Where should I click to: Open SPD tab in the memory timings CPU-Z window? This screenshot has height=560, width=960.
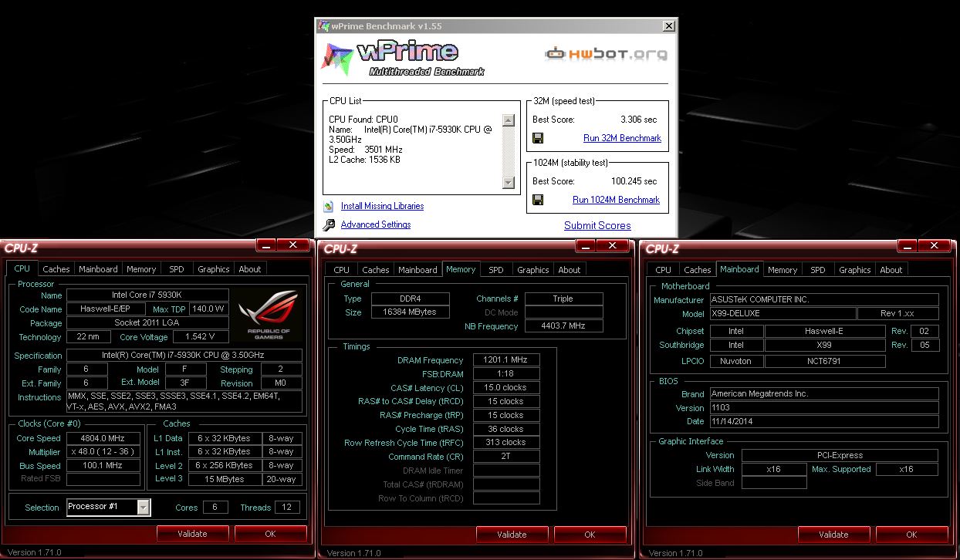pos(495,270)
